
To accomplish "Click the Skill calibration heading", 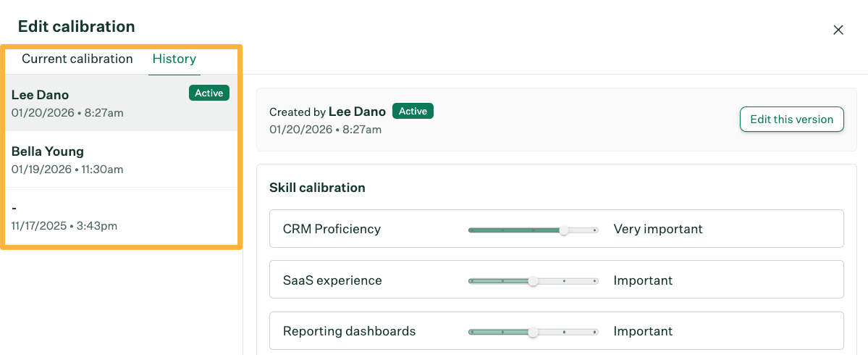I will 317,188.
